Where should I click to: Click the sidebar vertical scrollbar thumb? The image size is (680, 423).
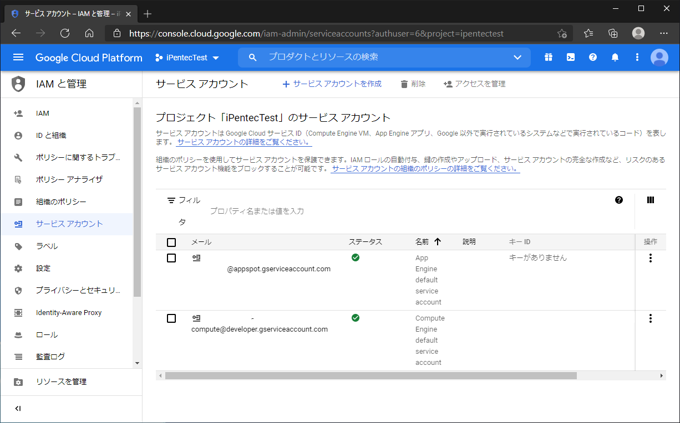pyautogui.click(x=137, y=202)
